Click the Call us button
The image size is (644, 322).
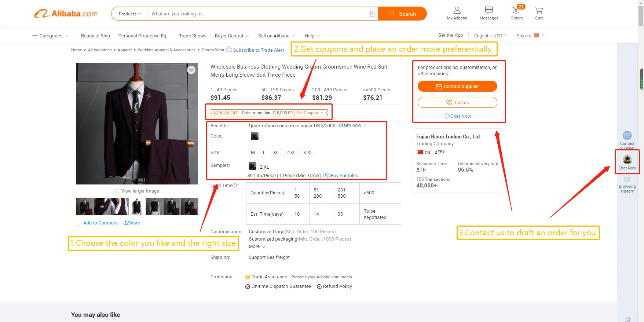[x=457, y=102]
